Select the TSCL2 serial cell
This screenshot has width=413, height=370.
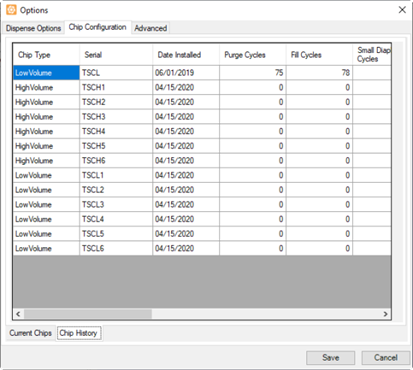click(116, 190)
